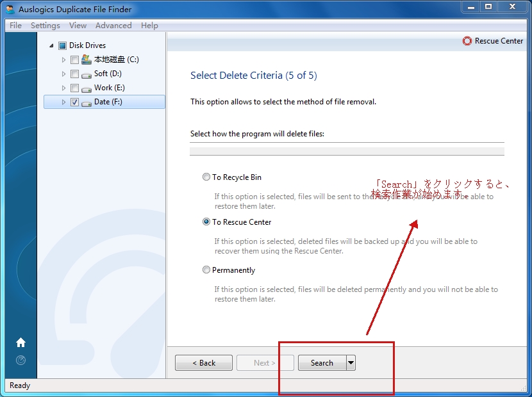
Task: Click the local disk C: drive icon
Action: pos(87,60)
